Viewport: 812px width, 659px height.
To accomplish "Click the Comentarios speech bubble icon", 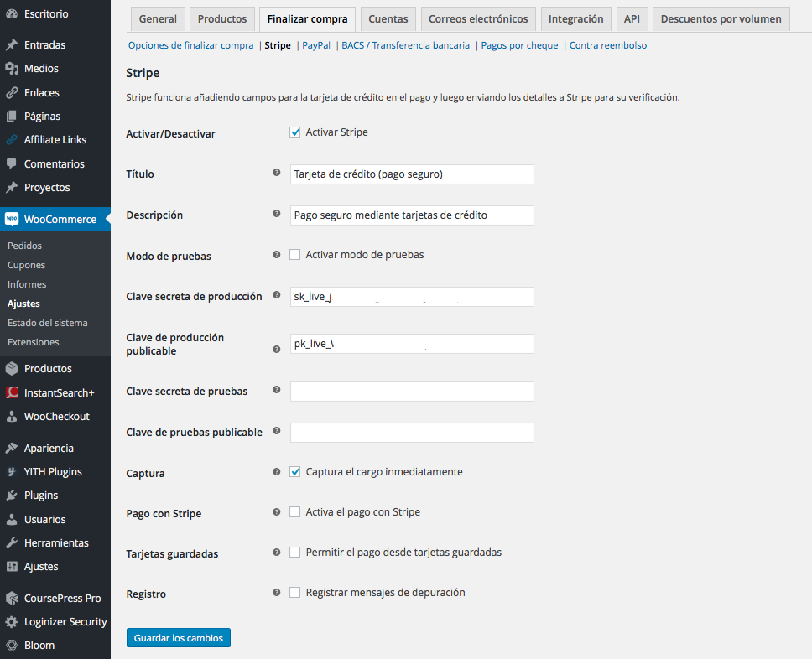I will coord(12,163).
